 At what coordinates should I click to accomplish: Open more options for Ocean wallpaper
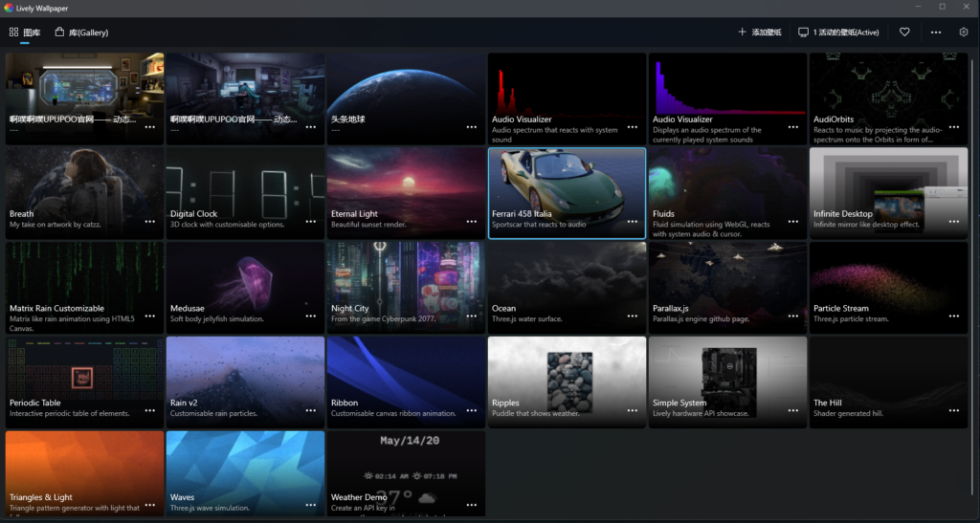(x=633, y=316)
